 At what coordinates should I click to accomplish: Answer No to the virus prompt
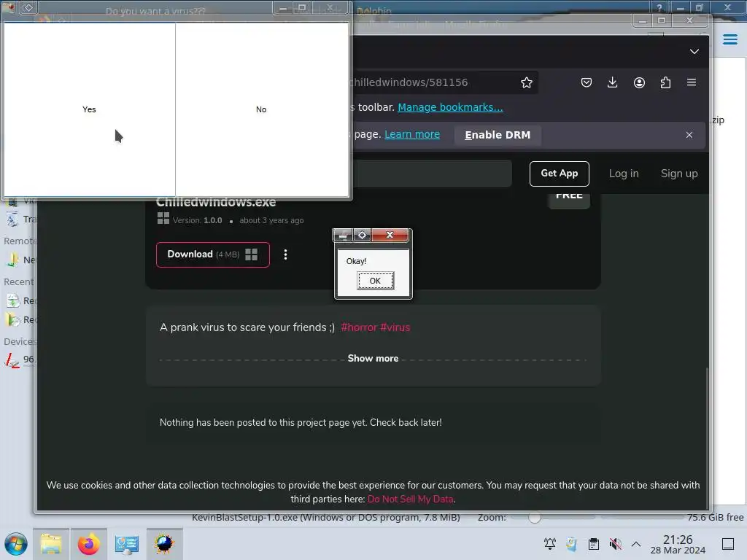pos(262,109)
